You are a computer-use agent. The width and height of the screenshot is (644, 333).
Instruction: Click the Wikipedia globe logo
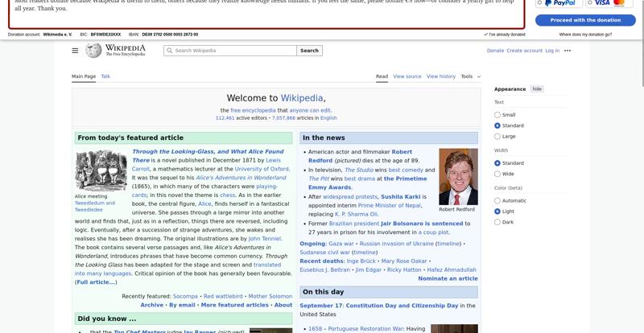[x=93, y=51]
